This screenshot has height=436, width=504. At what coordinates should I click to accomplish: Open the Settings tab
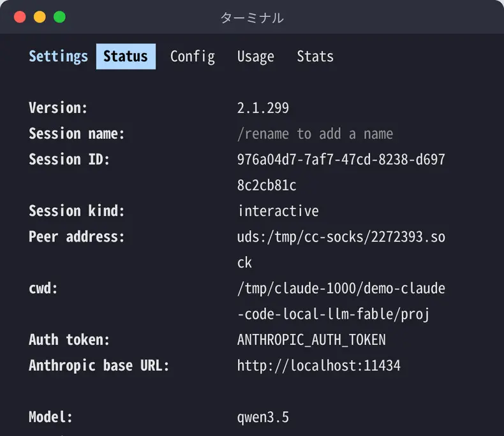point(58,57)
